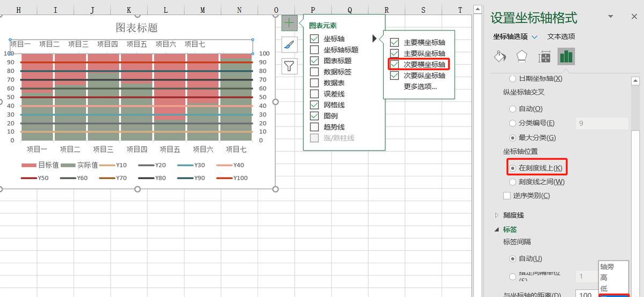Select the Axis Options bar chart icon
Image resolution: width=644 pixels, height=297 pixels.
pyautogui.click(x=566, y=56)
